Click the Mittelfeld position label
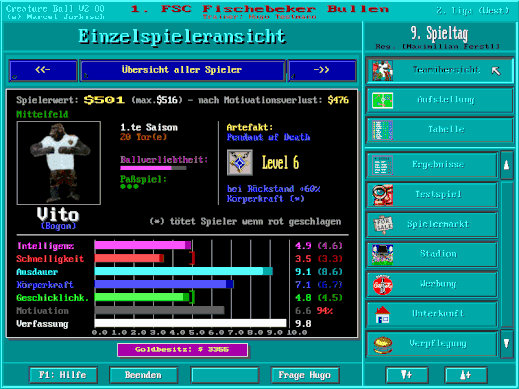Screen dimensions: 519x389 (42, 115)
